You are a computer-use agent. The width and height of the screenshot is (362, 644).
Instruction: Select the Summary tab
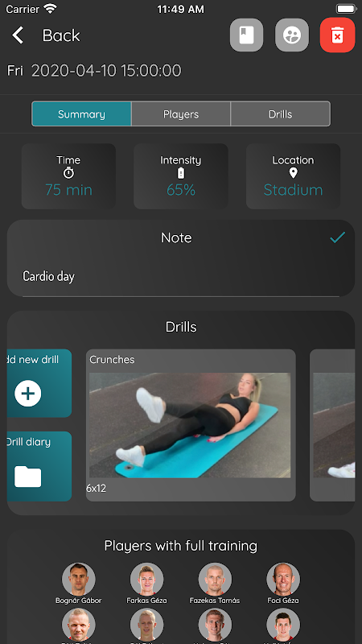[x=82, y=114]
